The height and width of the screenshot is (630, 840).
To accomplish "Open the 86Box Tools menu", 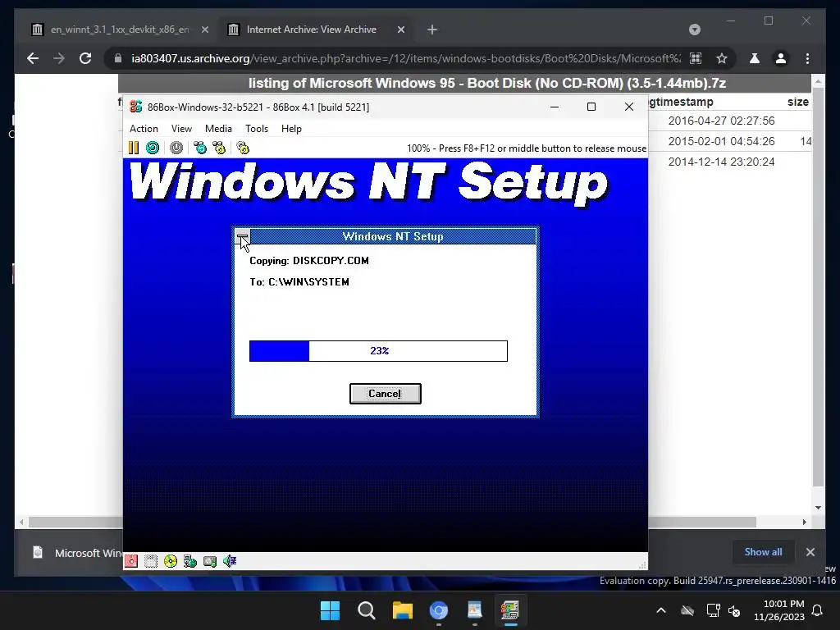I will pyautogui.click(x=257, y=129).
